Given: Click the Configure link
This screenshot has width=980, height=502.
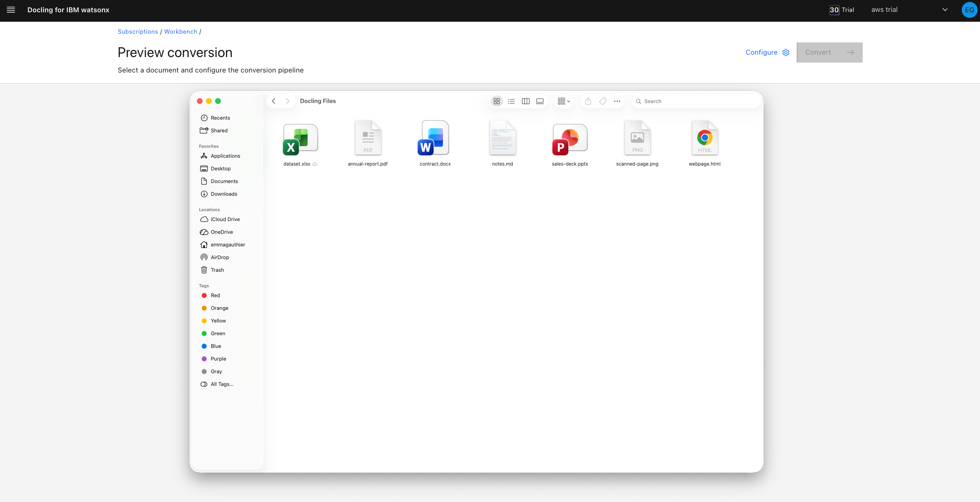Looking at the screenshot, I should tap(761, 52).
